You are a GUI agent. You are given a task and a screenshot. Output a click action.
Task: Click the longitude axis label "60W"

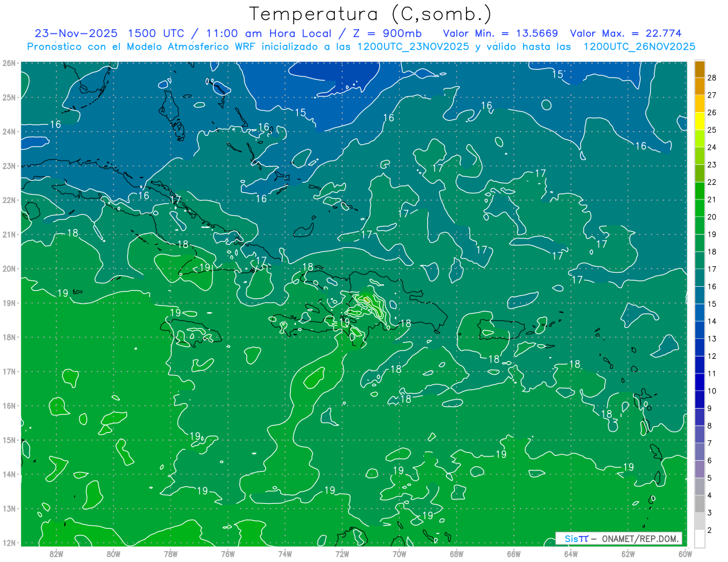(685, 554)
